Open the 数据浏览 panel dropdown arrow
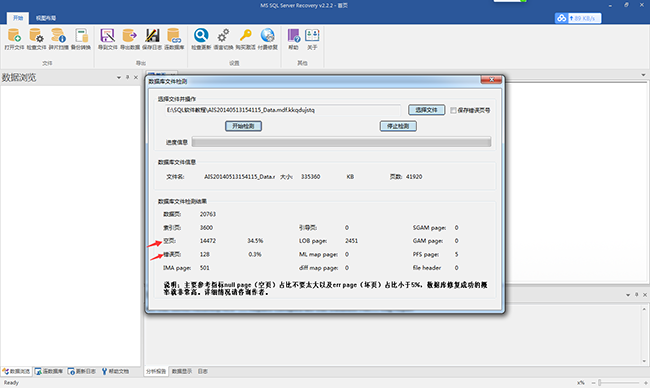 (119, 78)
